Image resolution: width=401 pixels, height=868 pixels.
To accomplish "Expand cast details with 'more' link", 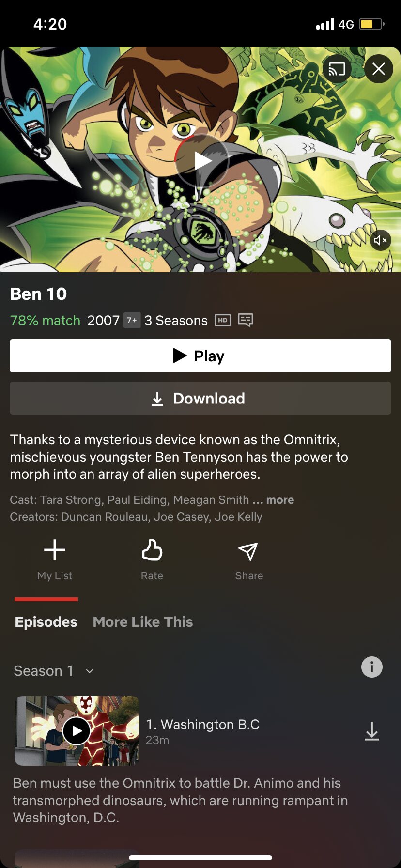I will 280,500.
